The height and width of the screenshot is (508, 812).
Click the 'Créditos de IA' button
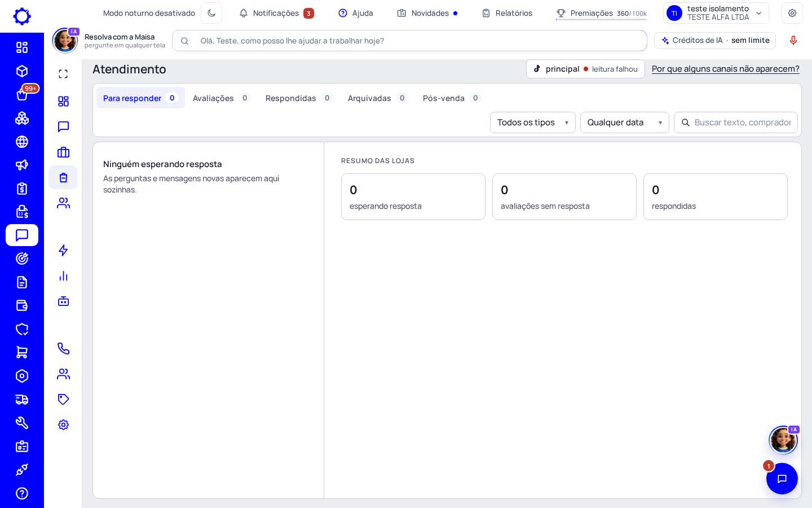click(x=715, y=41)
